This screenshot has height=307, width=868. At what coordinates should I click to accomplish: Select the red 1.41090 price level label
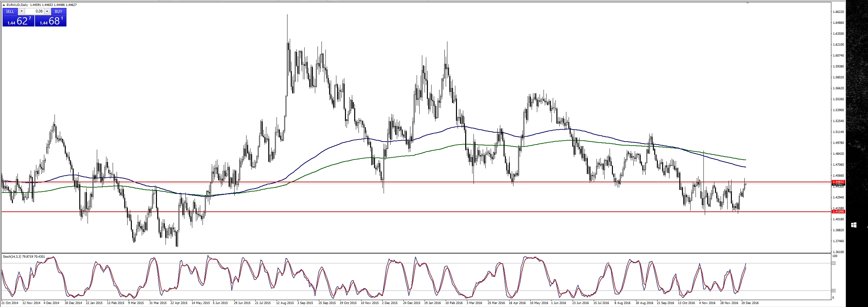839,211
